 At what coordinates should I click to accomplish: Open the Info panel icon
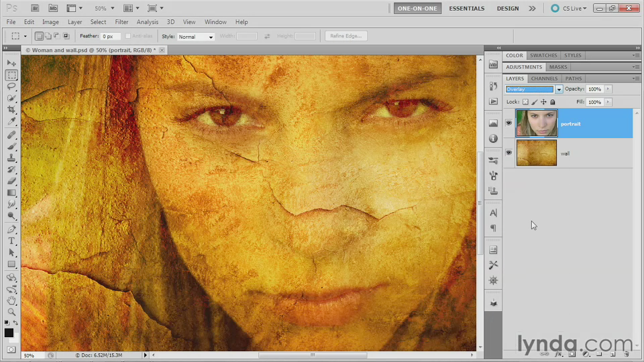[x=493, y=139]
